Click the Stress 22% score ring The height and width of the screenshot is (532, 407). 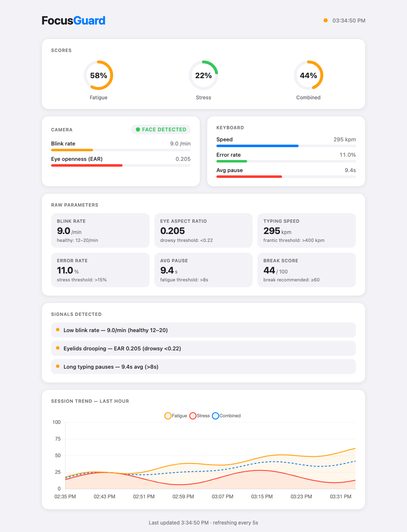coord(203,75)
